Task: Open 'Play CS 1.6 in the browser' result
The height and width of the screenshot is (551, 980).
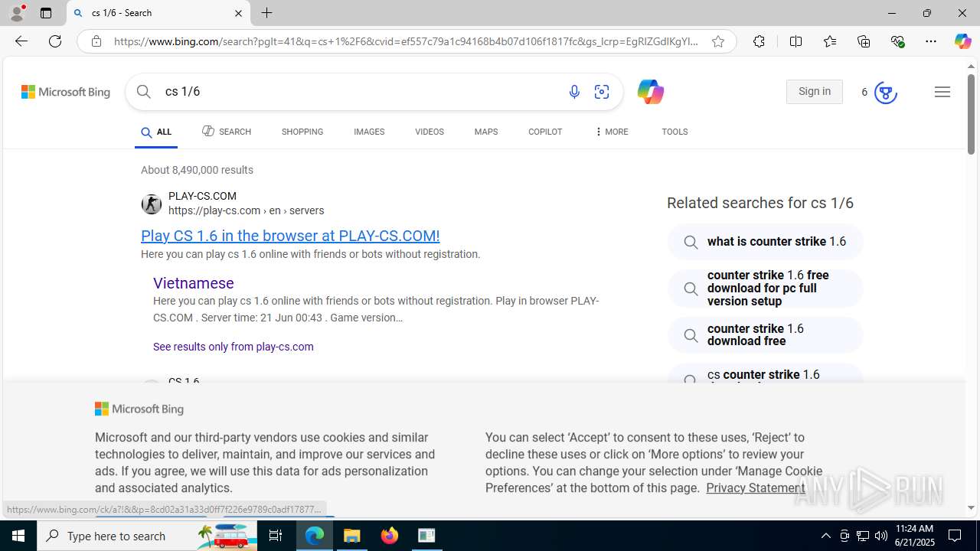Action: [x=290, y=236]
